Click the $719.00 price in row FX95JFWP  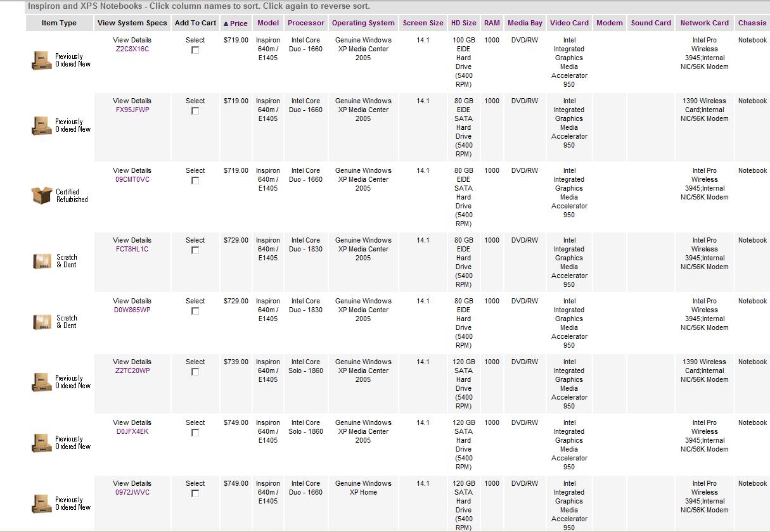[x=236, y=101]
